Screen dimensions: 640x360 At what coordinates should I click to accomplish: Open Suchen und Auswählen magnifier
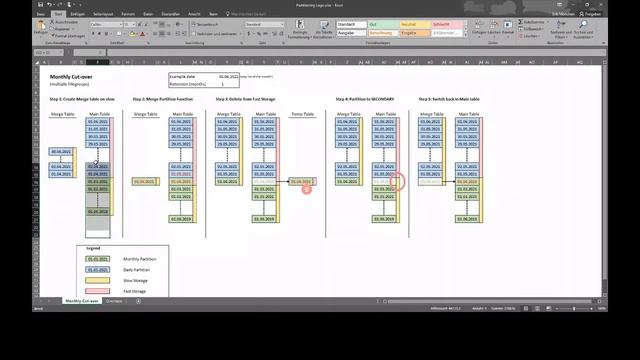[x=583, y=29]
